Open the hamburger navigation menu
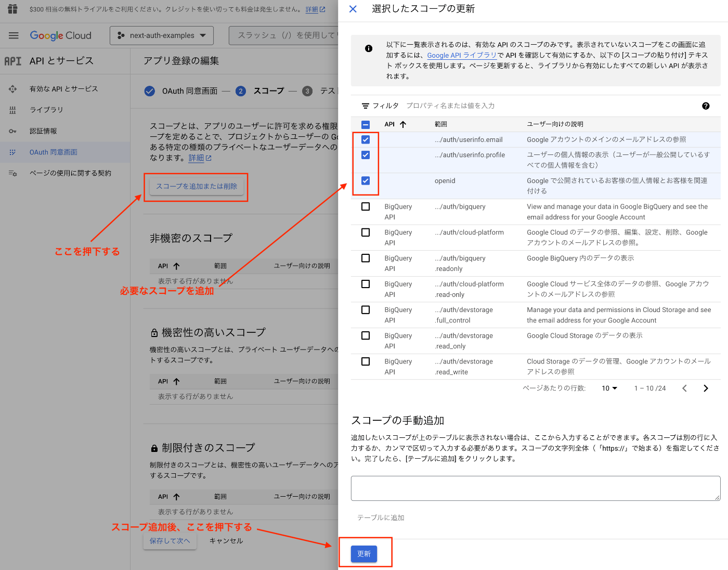The width and height of the screenshot is (728, 570). pyautogui.click(x=14, y=35)
